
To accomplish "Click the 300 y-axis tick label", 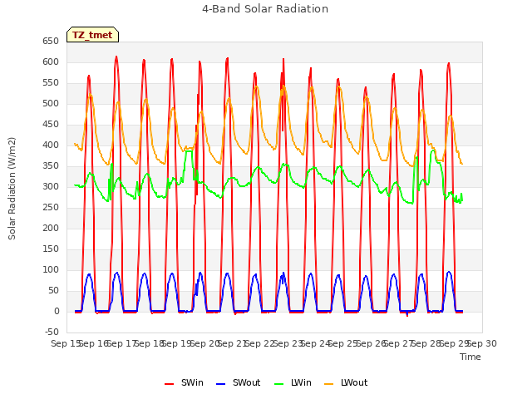I will (51, 186).
